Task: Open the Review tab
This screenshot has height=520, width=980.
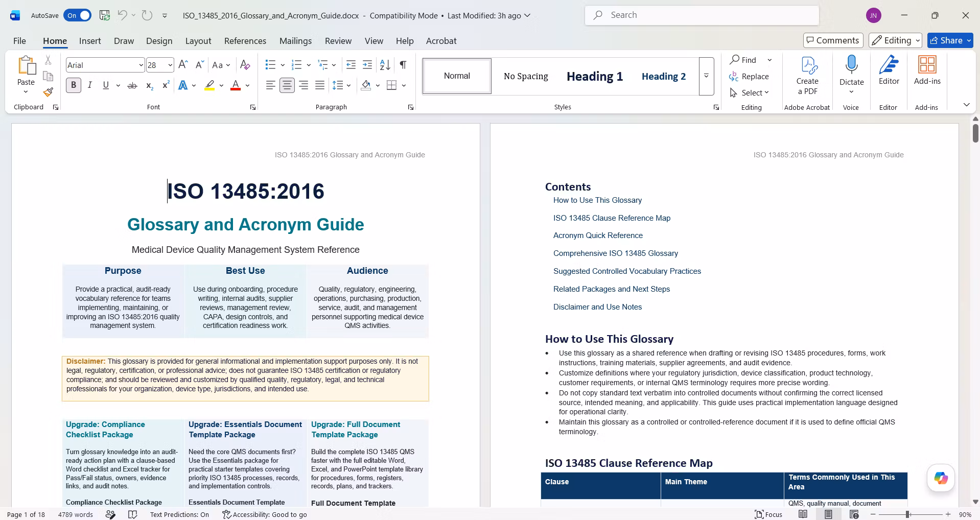Action: [338, 41]
